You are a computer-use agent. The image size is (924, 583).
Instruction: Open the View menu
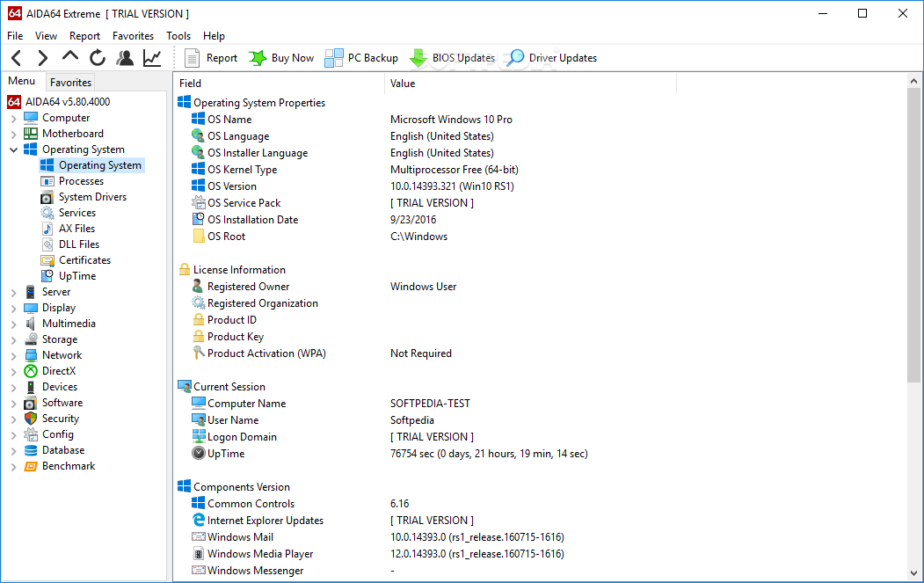(x=46, y=36)
